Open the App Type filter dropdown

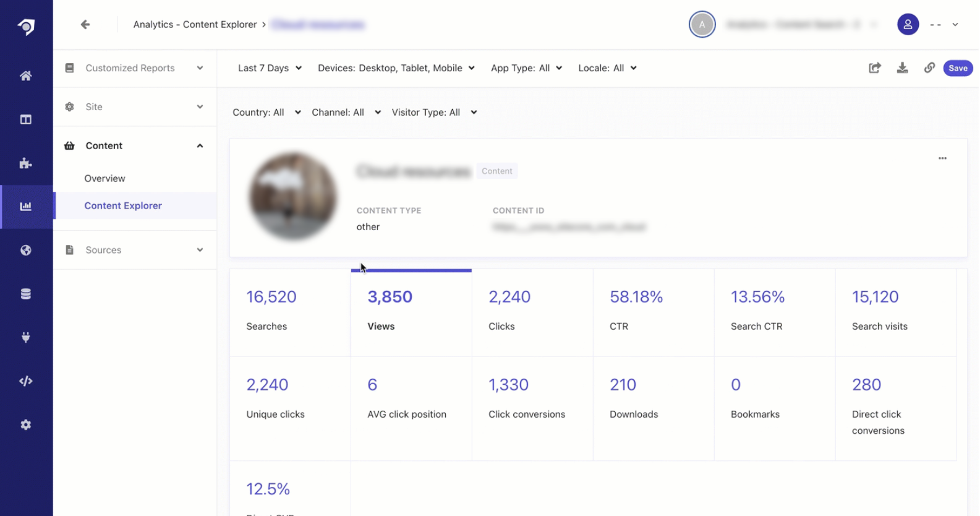coord(527,68)
